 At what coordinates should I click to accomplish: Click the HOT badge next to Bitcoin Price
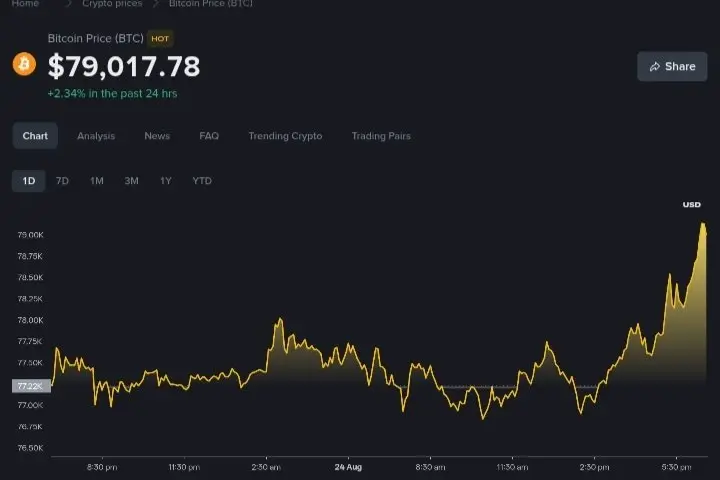coord(160,39)
